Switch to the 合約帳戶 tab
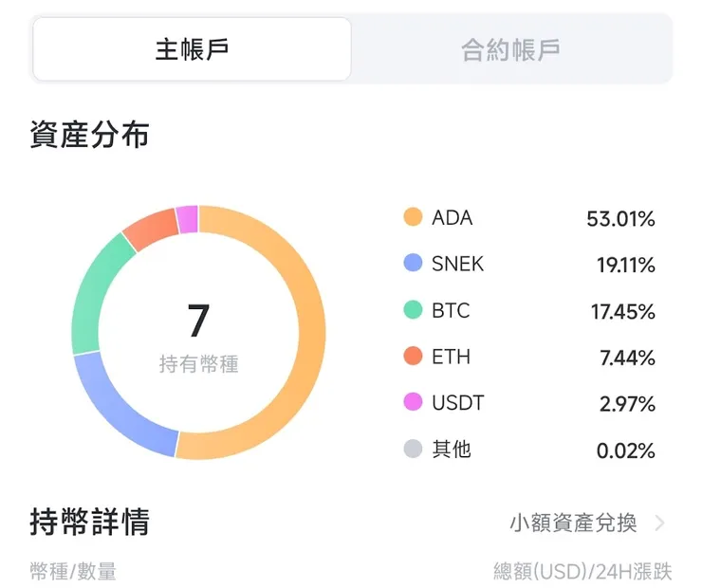 510,49
